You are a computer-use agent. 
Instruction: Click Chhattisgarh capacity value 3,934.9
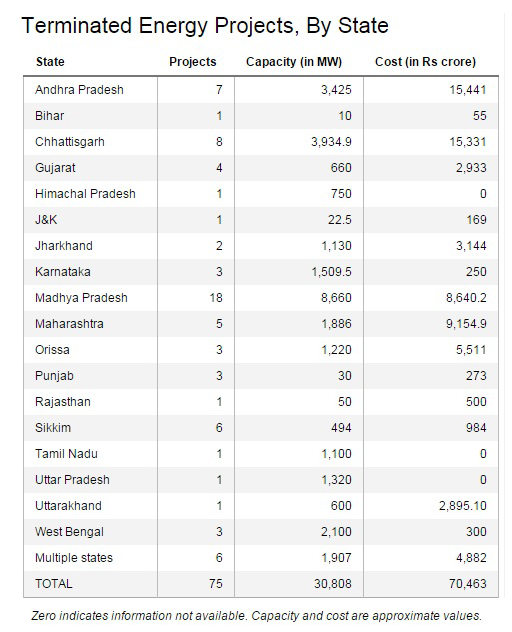click(331, 142)
